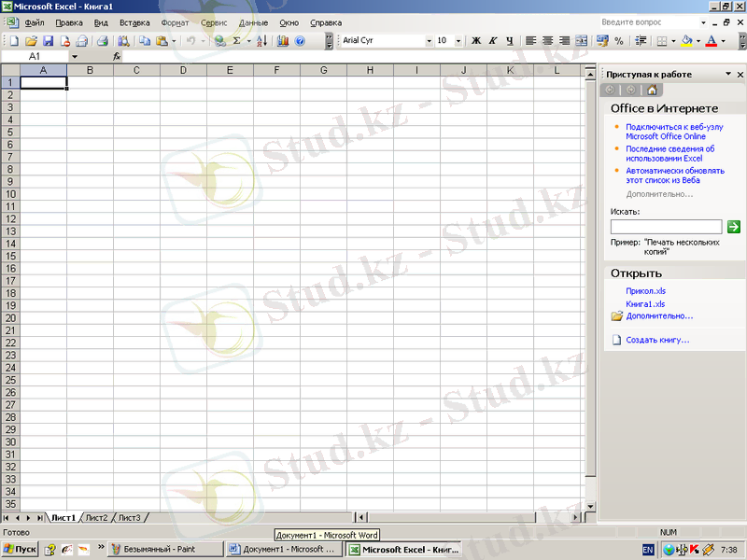Click the Fill Color paint bucket swatch
The image size is (747, 560).
click(687, 41)
